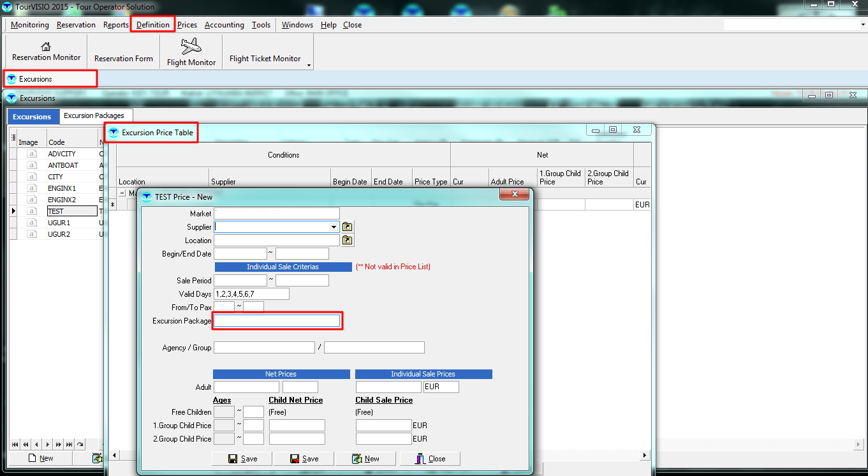The height and width of the screenshot is (476, 868).
Task: Open the Prices menu
Action: coord(187,25)
